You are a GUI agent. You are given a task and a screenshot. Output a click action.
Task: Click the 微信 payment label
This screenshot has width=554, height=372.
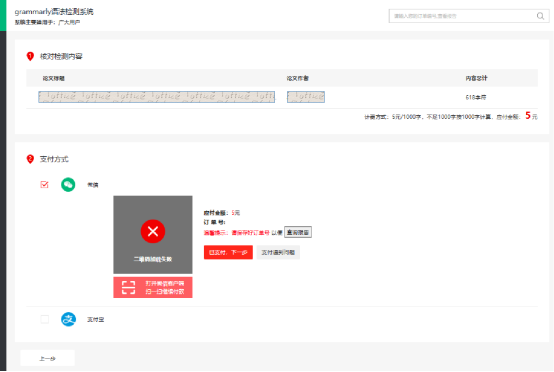point(93,185)
